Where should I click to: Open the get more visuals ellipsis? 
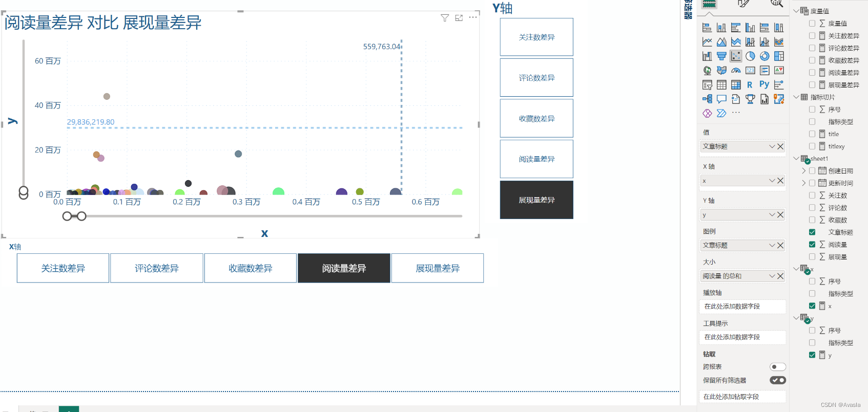coord(736,113)
